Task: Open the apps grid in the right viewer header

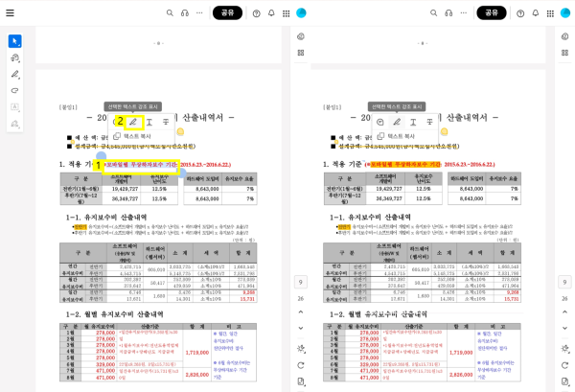Action: tap(550, 13)
